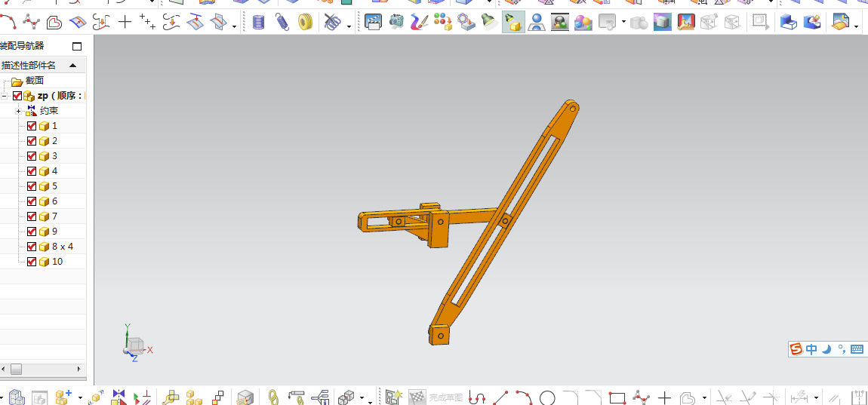Click the blue extruded solid icon
The image size is (868, 405).
[x=788, y=22]
